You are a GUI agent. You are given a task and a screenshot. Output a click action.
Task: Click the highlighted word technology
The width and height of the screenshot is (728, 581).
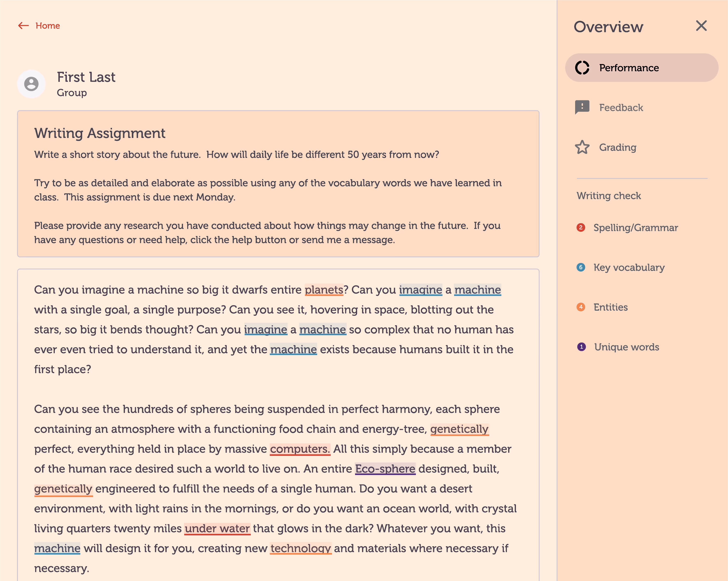tap(301, 548)
